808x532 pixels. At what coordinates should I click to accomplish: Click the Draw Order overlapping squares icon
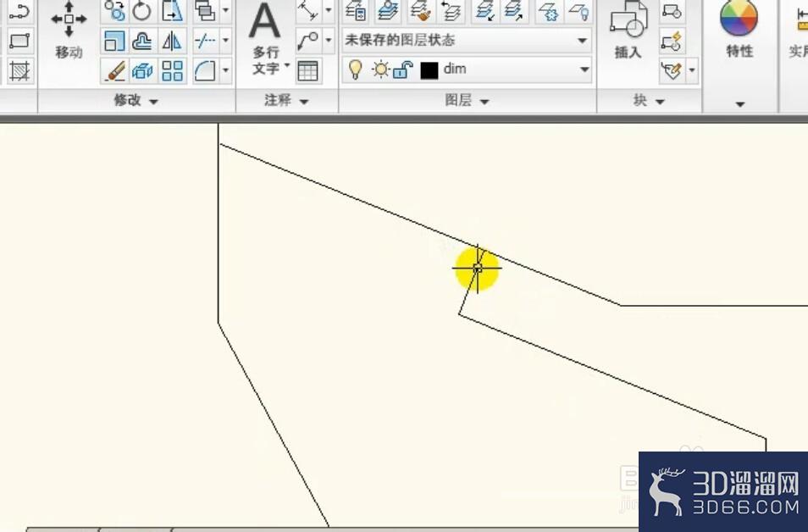[206, 10]
